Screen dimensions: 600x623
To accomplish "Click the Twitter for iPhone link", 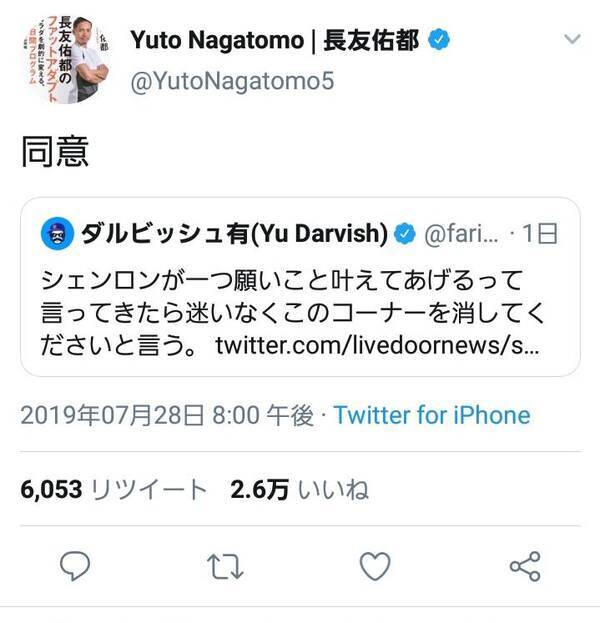I will (x=432, y=415).
